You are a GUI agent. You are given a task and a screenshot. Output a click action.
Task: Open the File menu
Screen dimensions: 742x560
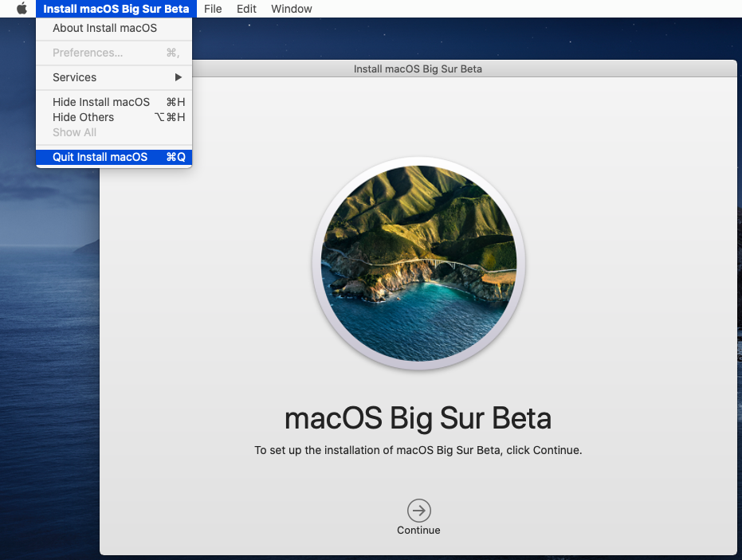click(212, 9)
